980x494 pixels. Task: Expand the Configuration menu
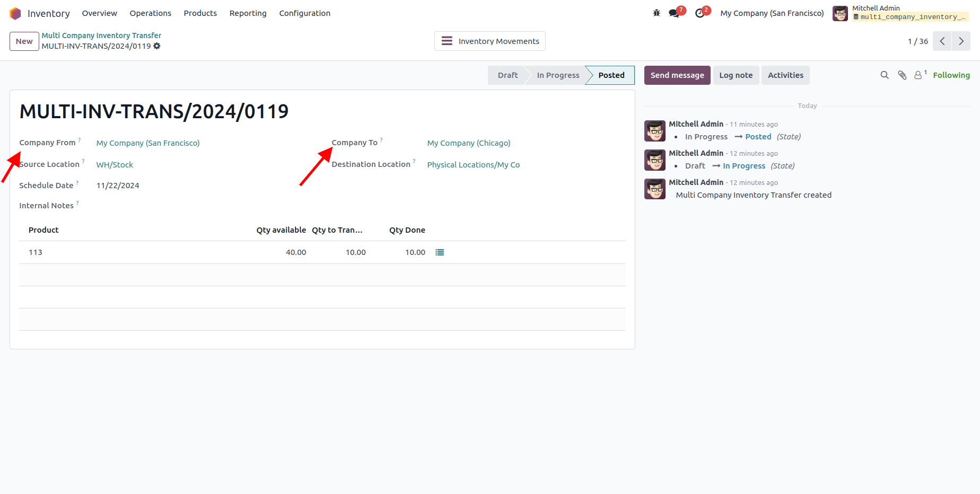click(x=304, y=13)
